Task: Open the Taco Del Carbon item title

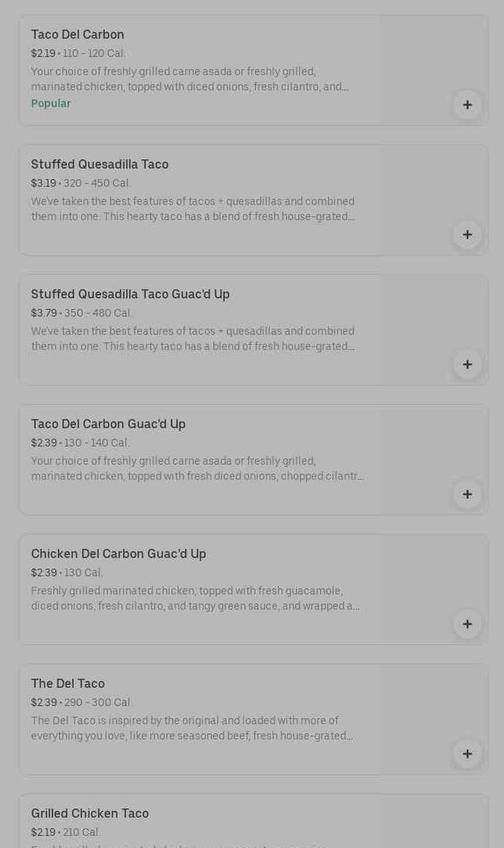Action: (77, 34)
